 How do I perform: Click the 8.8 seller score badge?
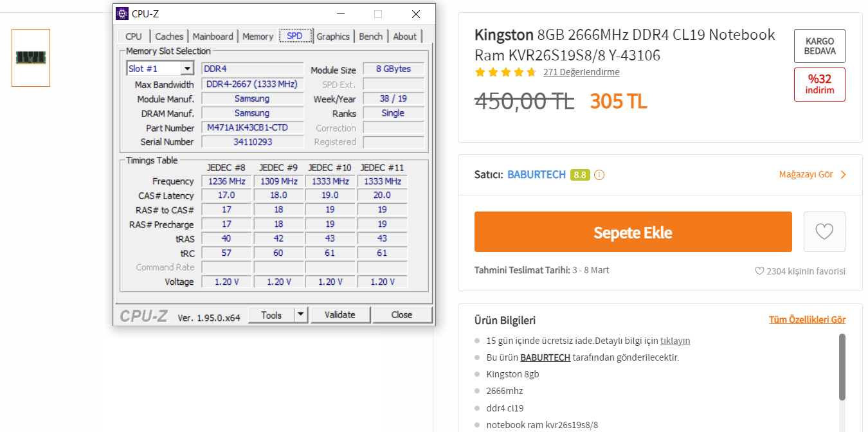(580, 175)
